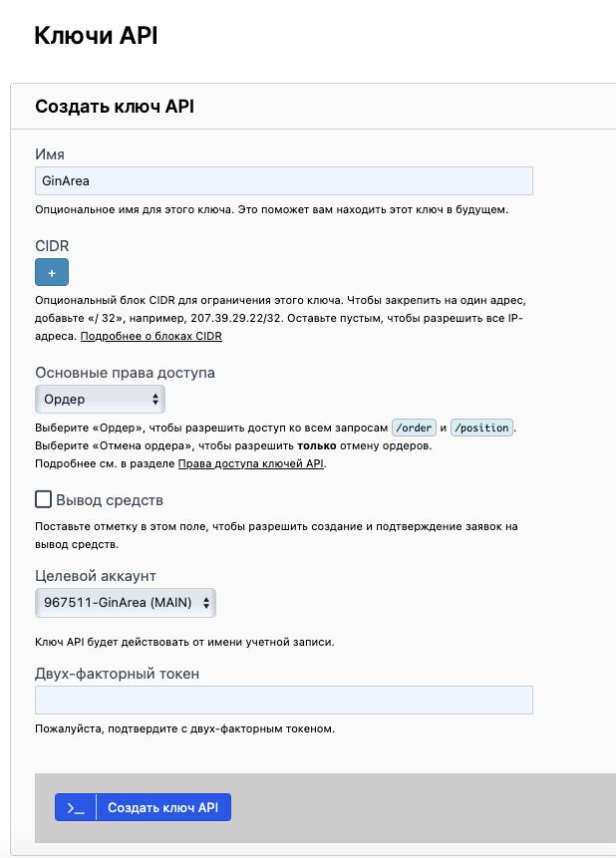This screenshot has height=858, width=616.
Task: Click the Вывод средств label text
Action: pyautogui.click(x=110, y=499)
